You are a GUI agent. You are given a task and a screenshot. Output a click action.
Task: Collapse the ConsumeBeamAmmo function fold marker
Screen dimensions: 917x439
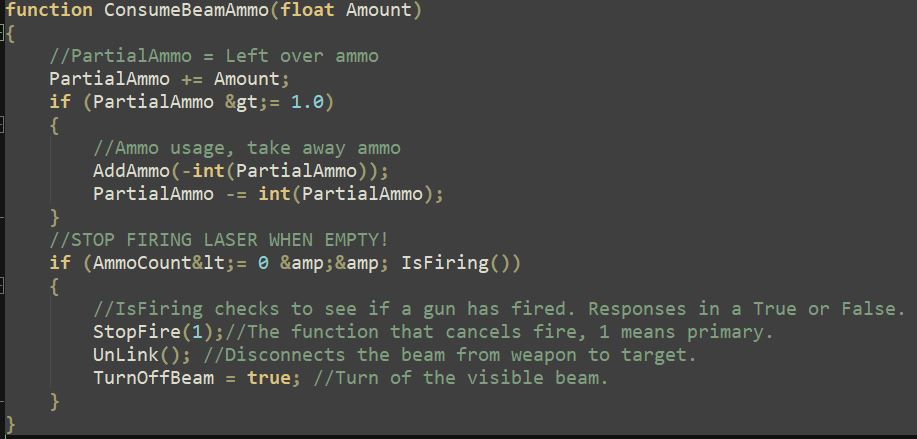tap(2, 33)
